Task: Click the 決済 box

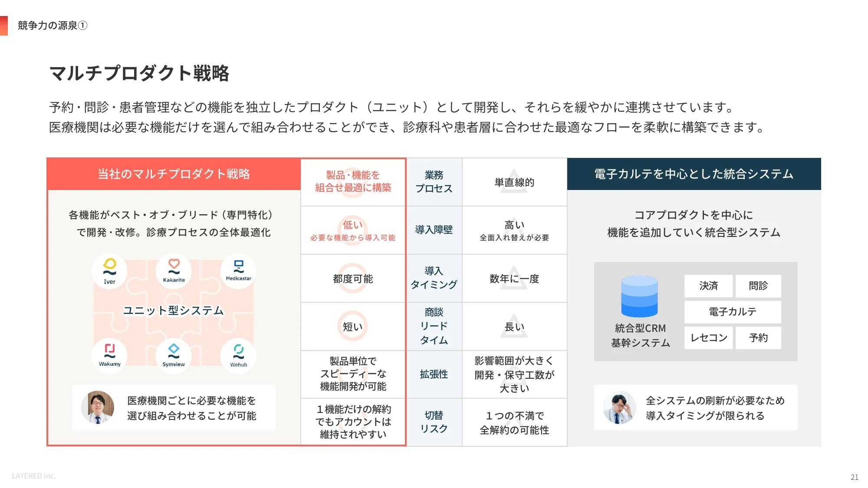Action: 708,286
